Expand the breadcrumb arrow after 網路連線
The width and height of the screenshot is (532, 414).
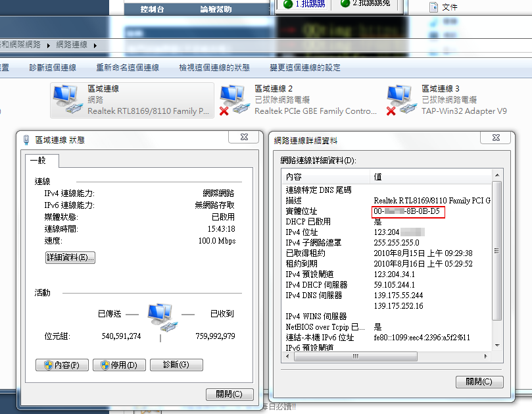(x=95, y=45)
